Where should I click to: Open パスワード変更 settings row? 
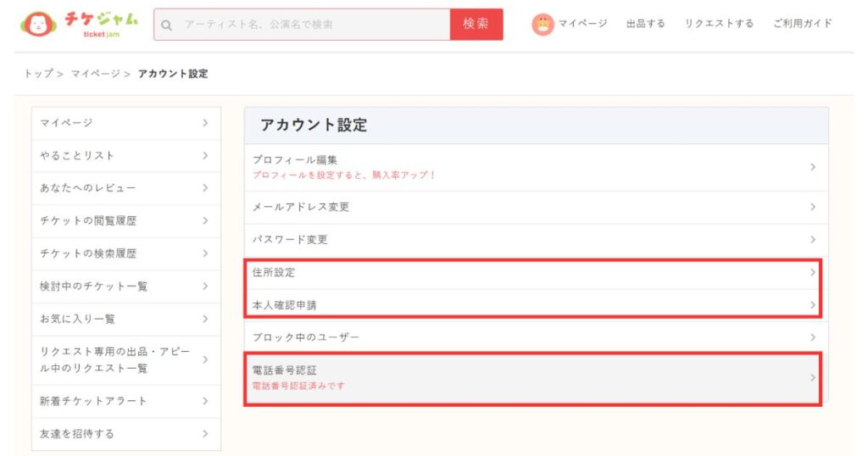pos(536,240)
